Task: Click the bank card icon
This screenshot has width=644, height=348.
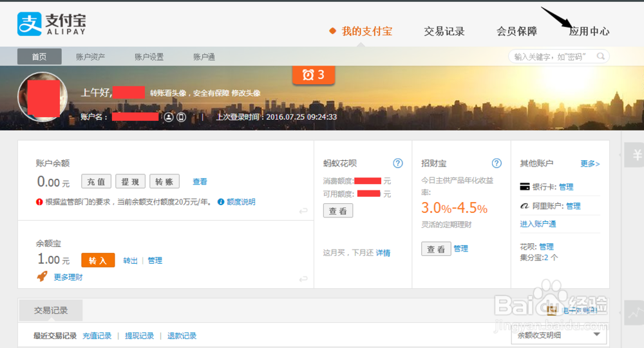Action: coord(525,187)
